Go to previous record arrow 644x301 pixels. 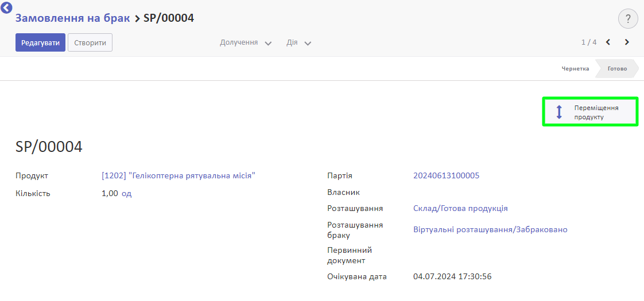click(608, 42)
